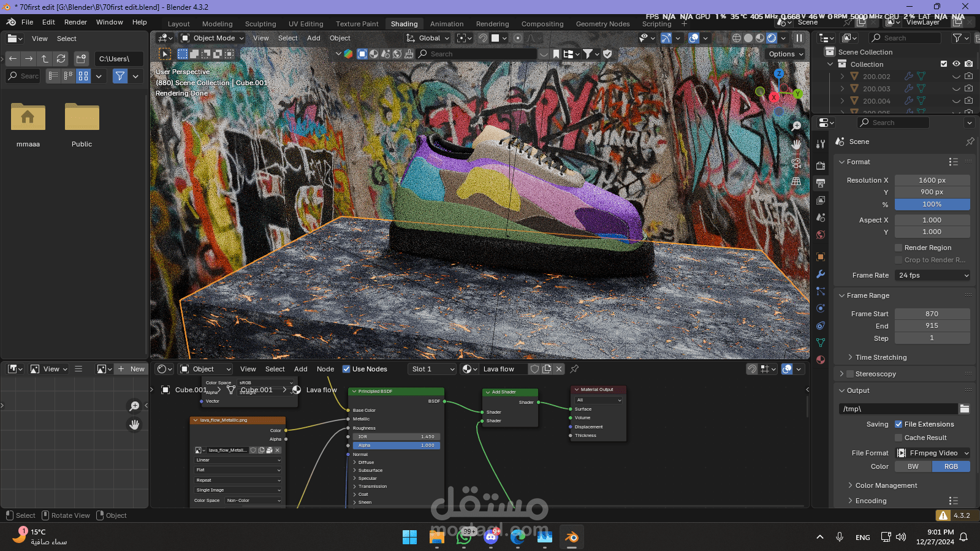Expand the Encoding subpanel

(x=871, y=501)
